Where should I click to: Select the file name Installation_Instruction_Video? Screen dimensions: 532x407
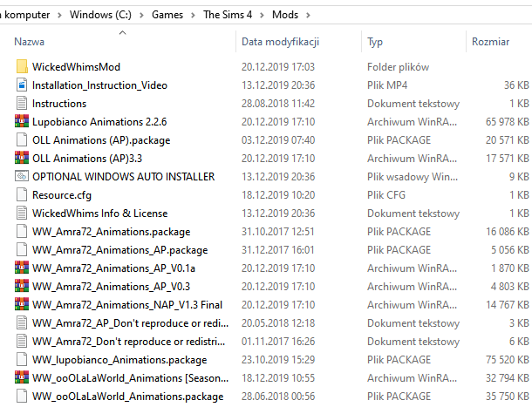(x=99, y=85)
